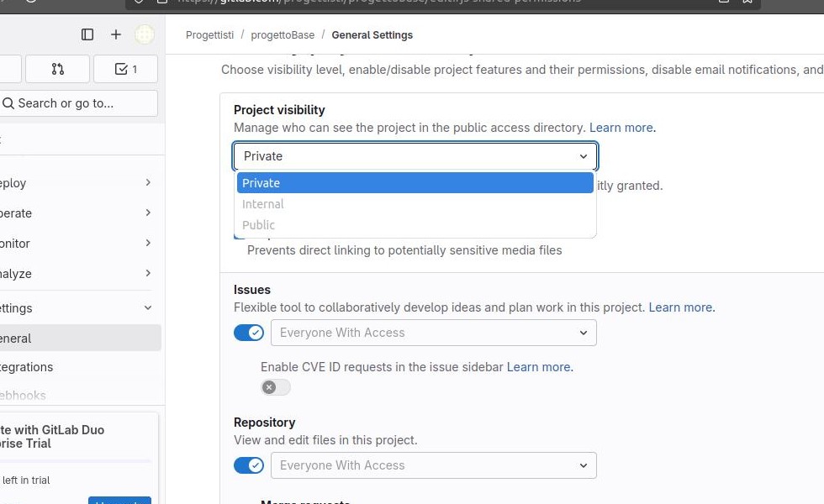This screenshot has height=504, width=824.
Task: Open the to-do list icon showing 1
Action: (125, 69)
